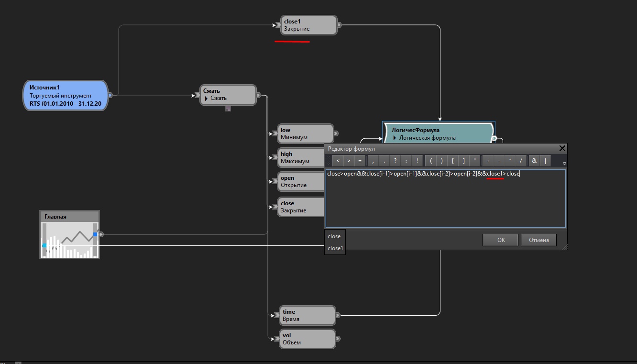Insert the plus operator
The width and height of the screenshot is (637, 364).
point(488,161)
